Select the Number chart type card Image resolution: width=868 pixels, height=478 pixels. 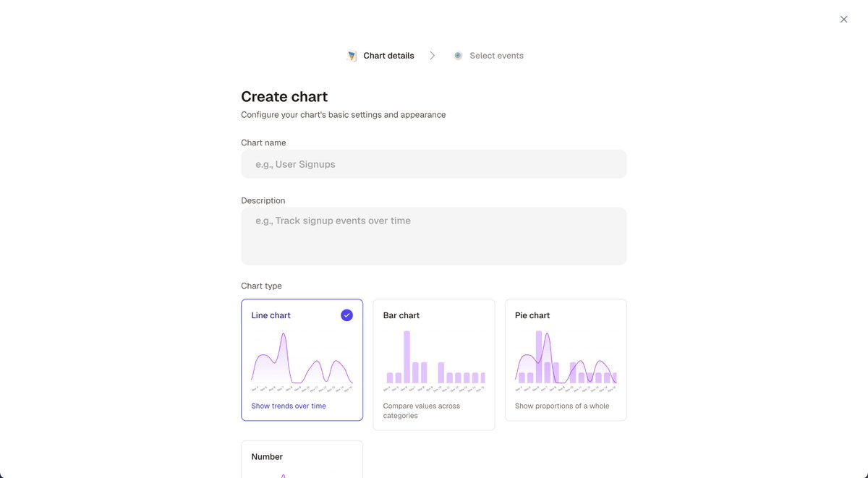click(x=302, y=459)
